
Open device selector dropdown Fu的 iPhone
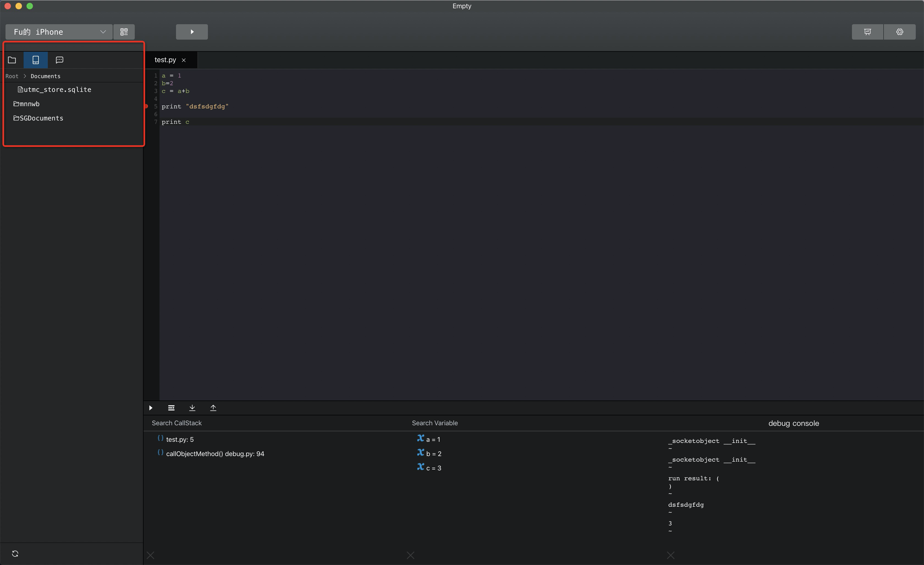(x=59, y=32)
